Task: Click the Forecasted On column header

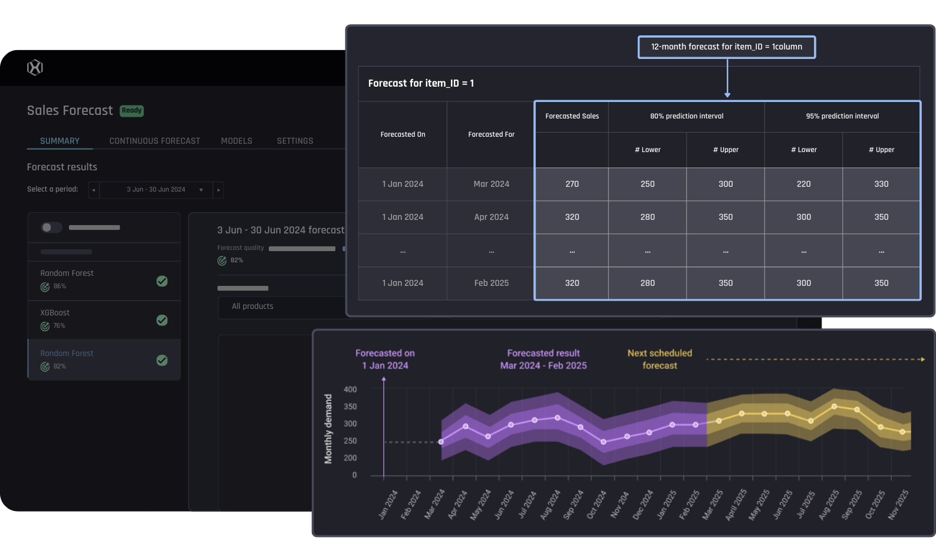Action: (x=403, y=134)
